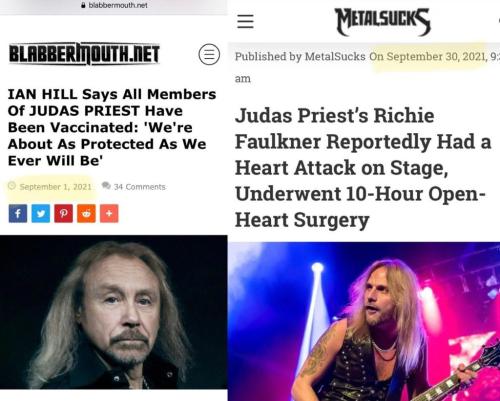Image resolution: width=500 pixels, height=401 pixels.
Task: Open the MetalSucks hamburger menu
Action: 245,21
